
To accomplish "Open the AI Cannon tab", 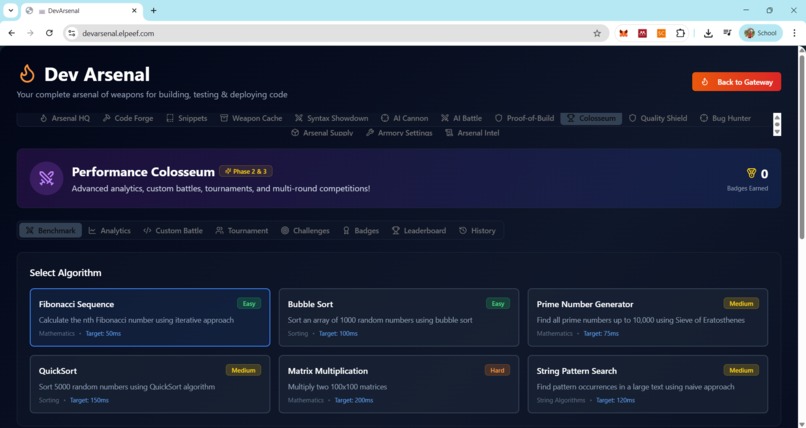I will coord(405,118).
